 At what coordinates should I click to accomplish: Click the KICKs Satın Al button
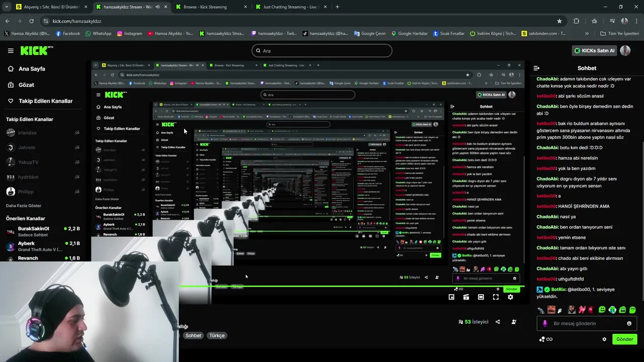point(594,51)
